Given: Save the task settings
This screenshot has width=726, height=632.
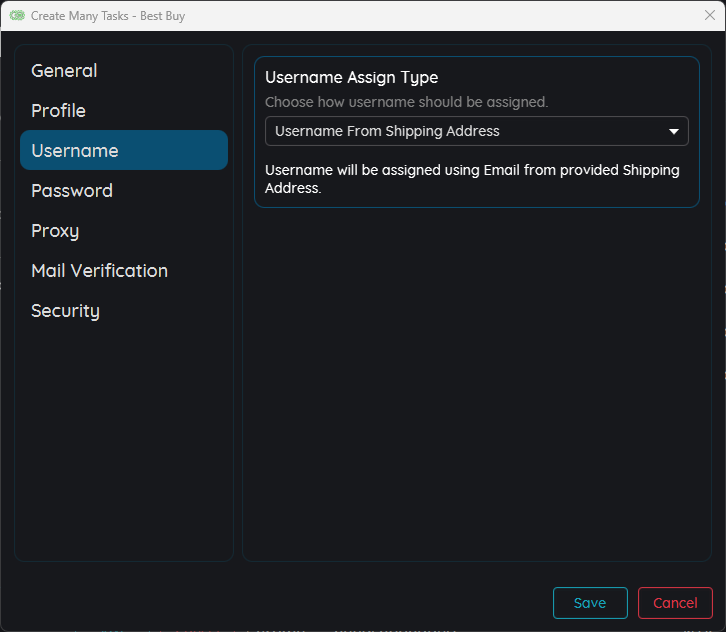Looking at the screenshot, I should 590,603.
